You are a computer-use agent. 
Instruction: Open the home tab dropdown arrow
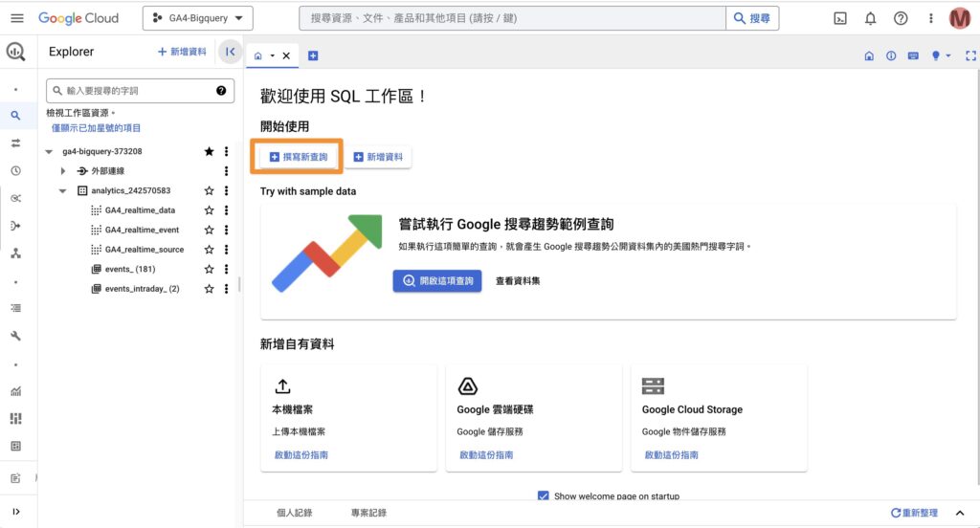(x=272, y=55)
